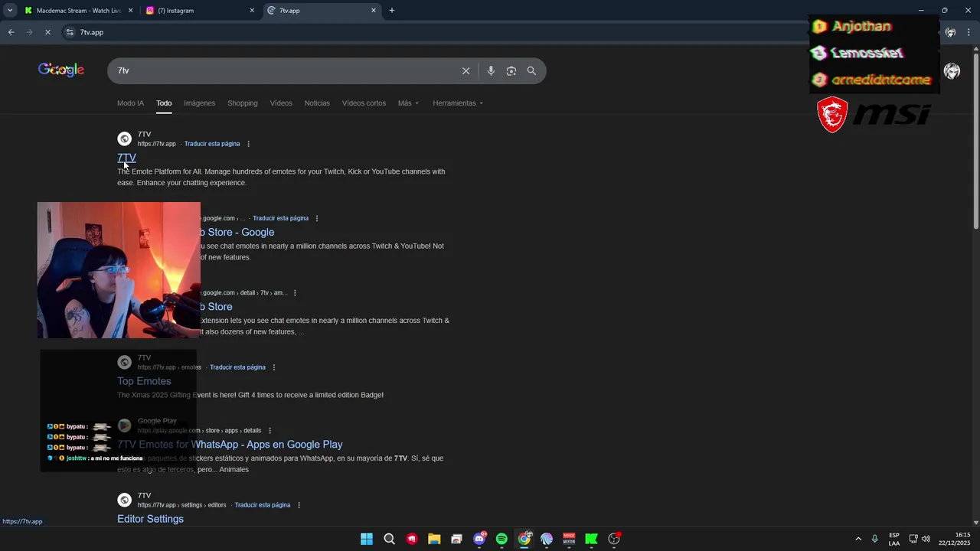The height and width of the screenshot is (551, 980).
Task: Expand the Herramientas dropdown
Action: [458, 103]
